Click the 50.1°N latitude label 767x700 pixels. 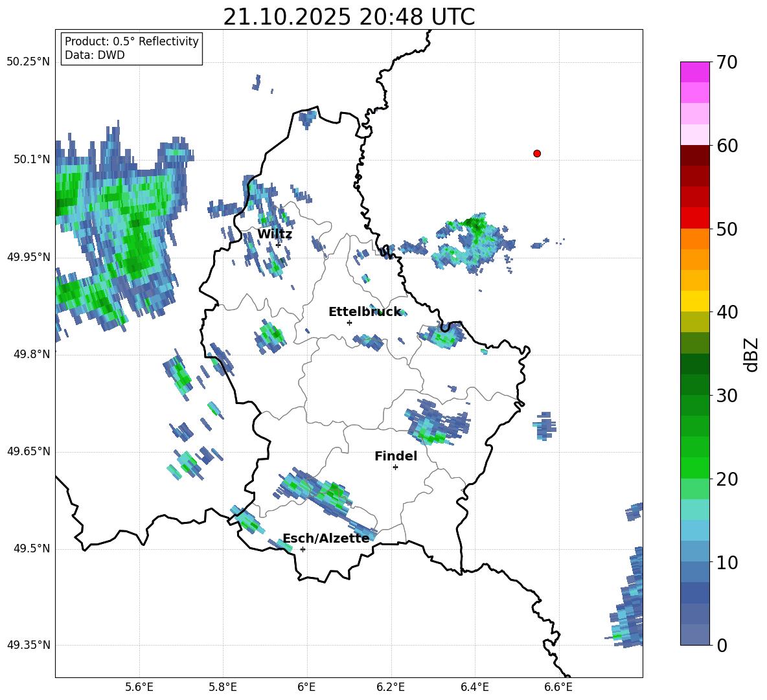pyautogui.click(x=32, y=159)
